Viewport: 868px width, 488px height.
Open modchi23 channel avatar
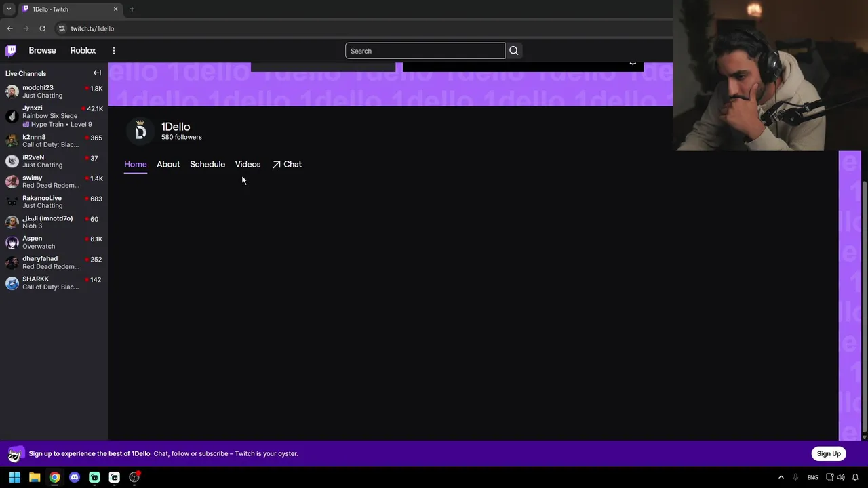pos(12,93)
